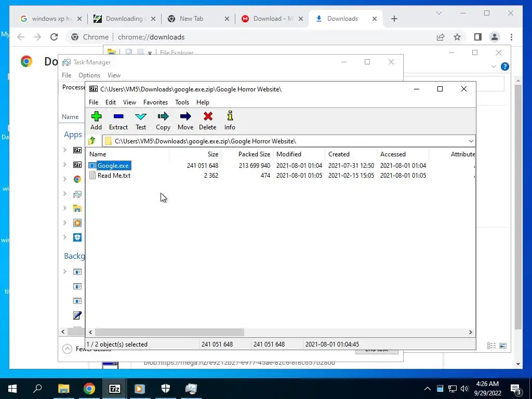Go up one folder level in 7-Zip
The width and height of the screenshot is (532, 399).
[92, 141]
